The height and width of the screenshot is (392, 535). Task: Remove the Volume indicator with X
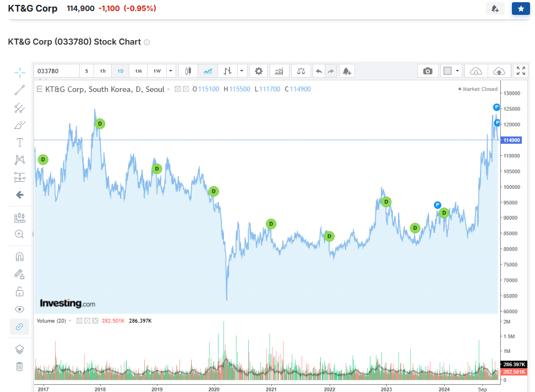95,320
